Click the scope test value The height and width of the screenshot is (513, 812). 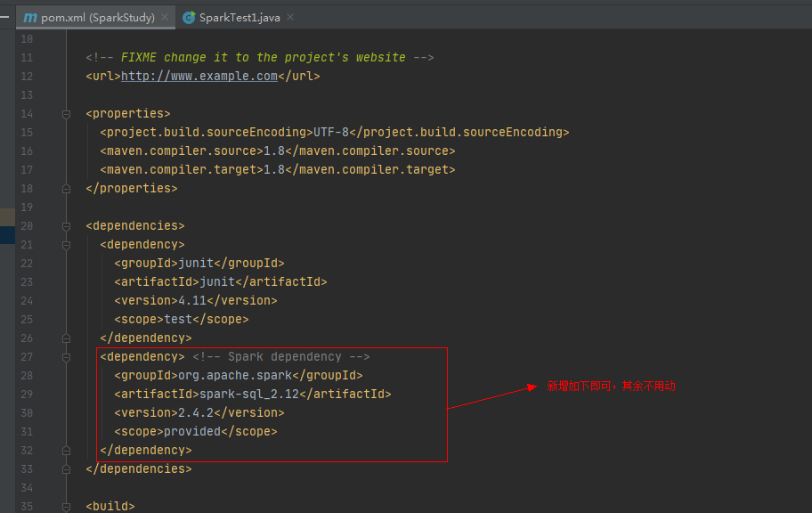pyautogui.click(x=178, y=319)
